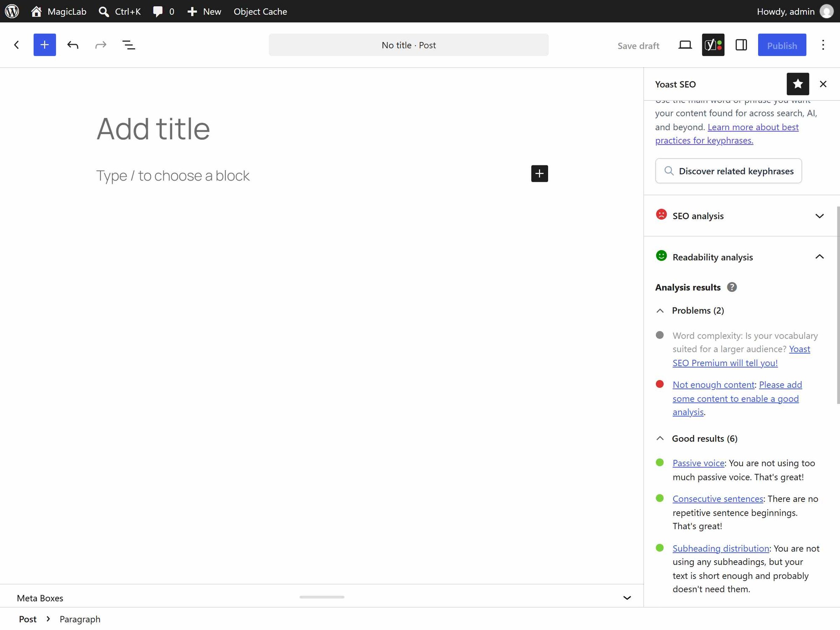Unpin Yoast SEO with star icon
840x630 pixels.
[798, 84]
